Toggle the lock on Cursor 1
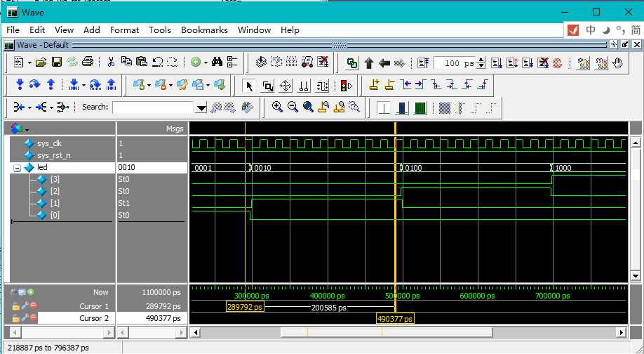 click(x=15, y=306)
